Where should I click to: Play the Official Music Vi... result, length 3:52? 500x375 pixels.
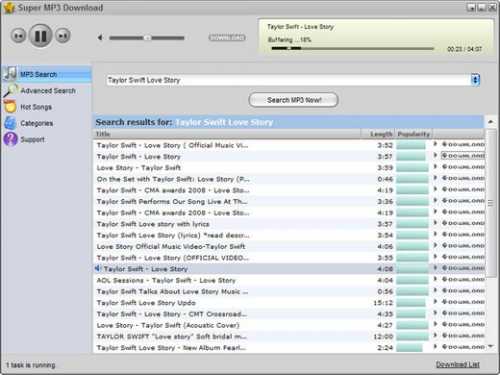coord(435,144)
